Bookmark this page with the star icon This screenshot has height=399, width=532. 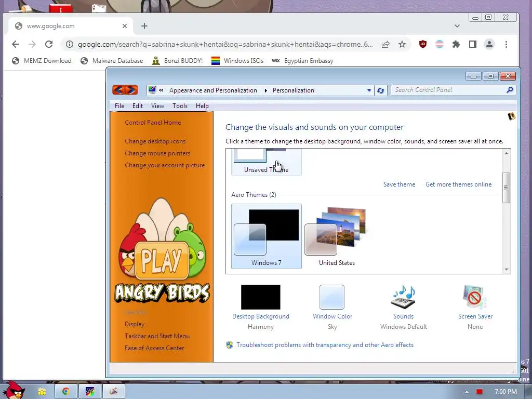[402, 45]
